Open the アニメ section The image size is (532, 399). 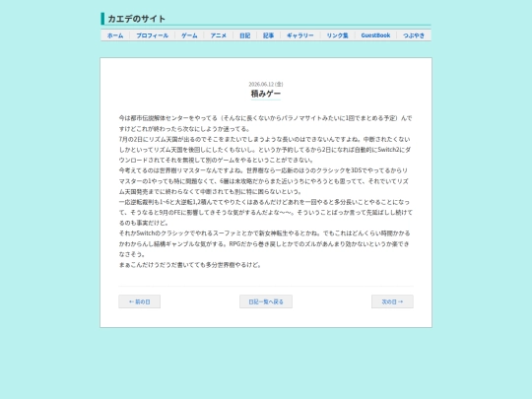point(218,35)
